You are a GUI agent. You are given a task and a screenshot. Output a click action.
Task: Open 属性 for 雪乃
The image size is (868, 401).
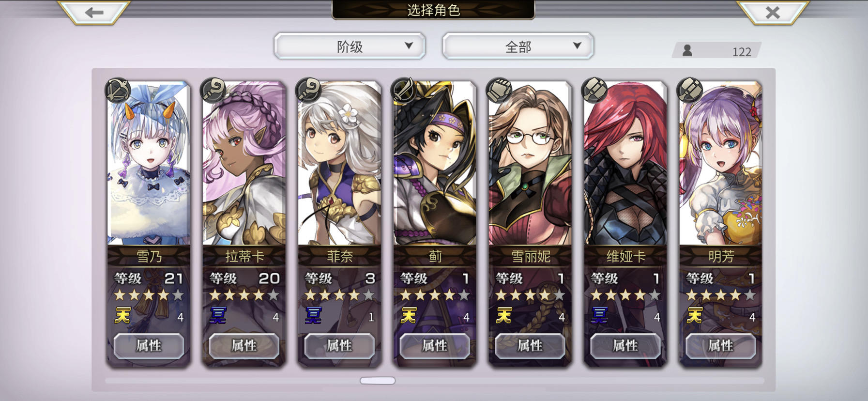click(x=149, y=346)
